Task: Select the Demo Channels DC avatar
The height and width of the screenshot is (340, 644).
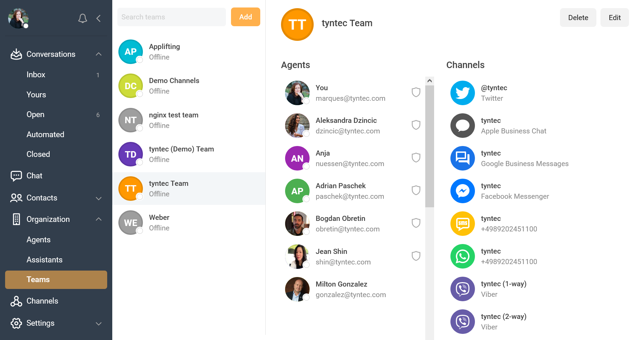Action: (131, 86)
